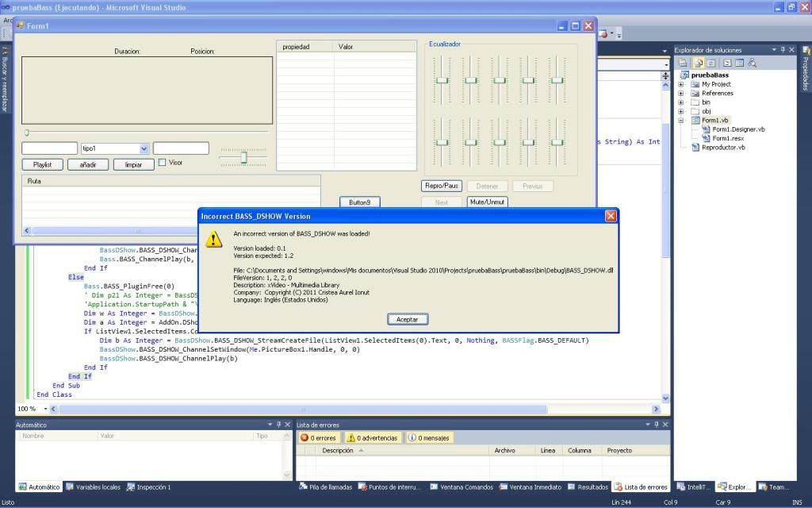The width and height of the screenshot is (812, 508).
Task: Expand the obj folder node
Action: click(x=681, y=111)
